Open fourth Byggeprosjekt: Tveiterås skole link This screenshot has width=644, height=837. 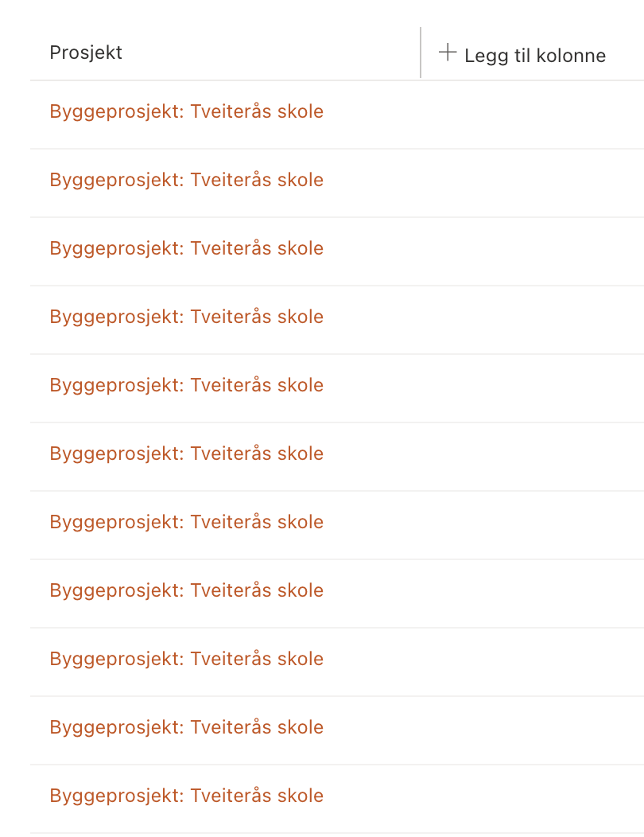pyautogui.click(x=186, y=317)
